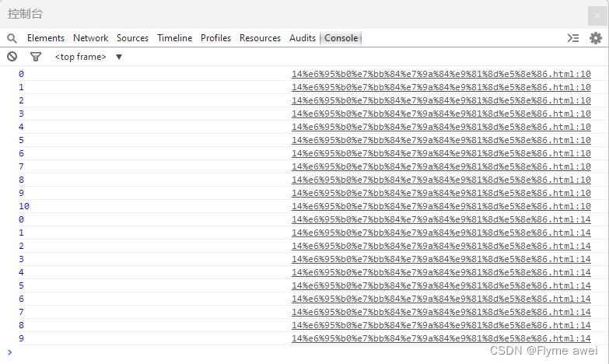Follow the html:14 link beside value 3
The image size is (609, 364).
pos(441,259)
